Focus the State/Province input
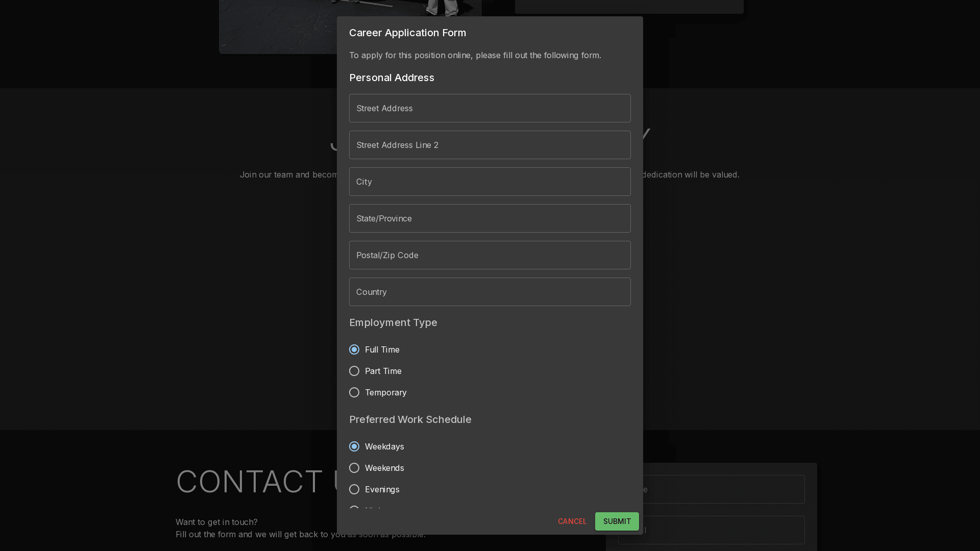The image size is (980, 551). (489, 218)
